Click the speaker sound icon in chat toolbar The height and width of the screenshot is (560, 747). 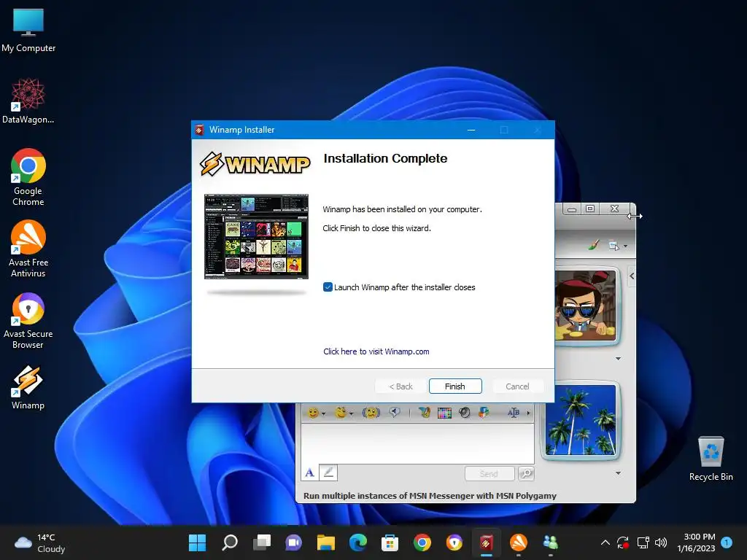click(465, 413)
